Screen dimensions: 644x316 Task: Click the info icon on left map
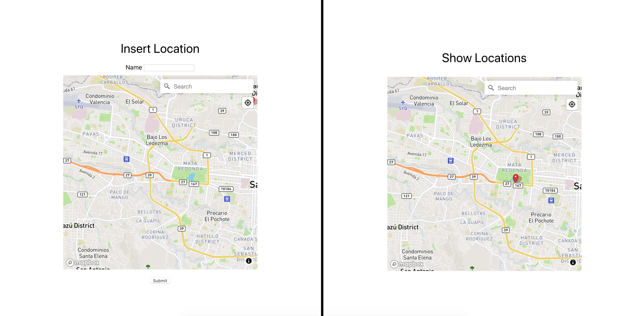pyautogui.click(x=248, y=263)
